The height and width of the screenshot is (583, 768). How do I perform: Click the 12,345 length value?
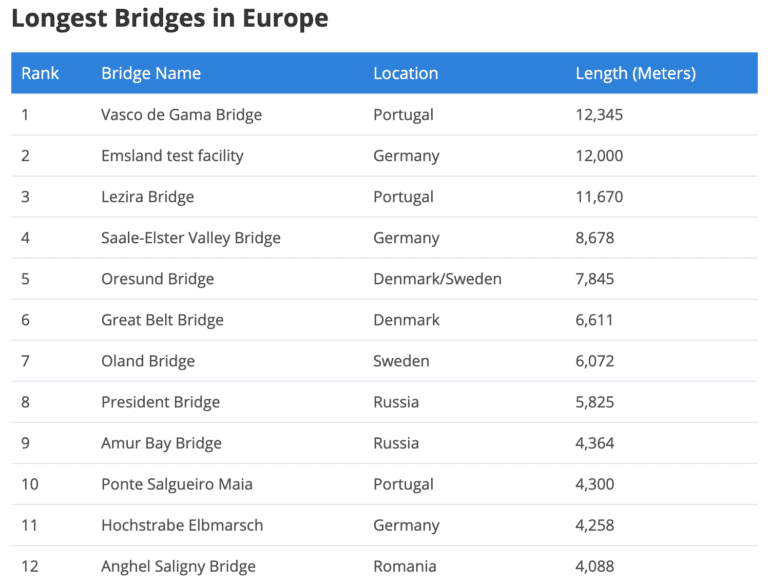[x=599, y=115]
